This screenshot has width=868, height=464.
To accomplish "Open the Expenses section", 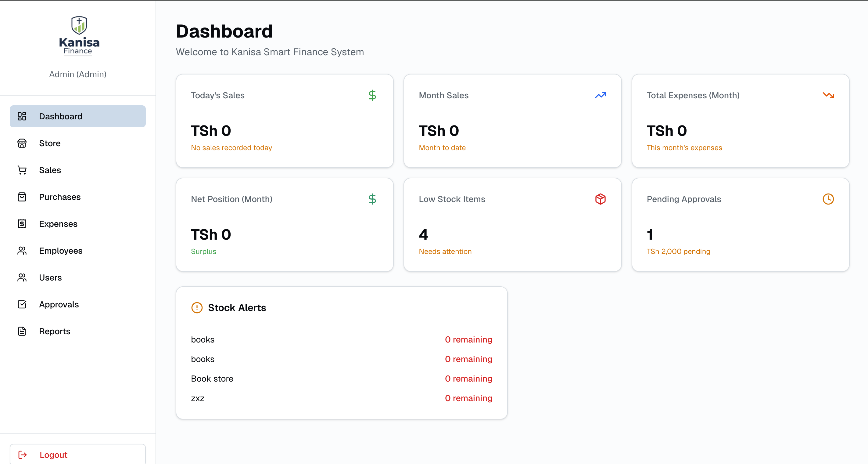I will point(58,224).
